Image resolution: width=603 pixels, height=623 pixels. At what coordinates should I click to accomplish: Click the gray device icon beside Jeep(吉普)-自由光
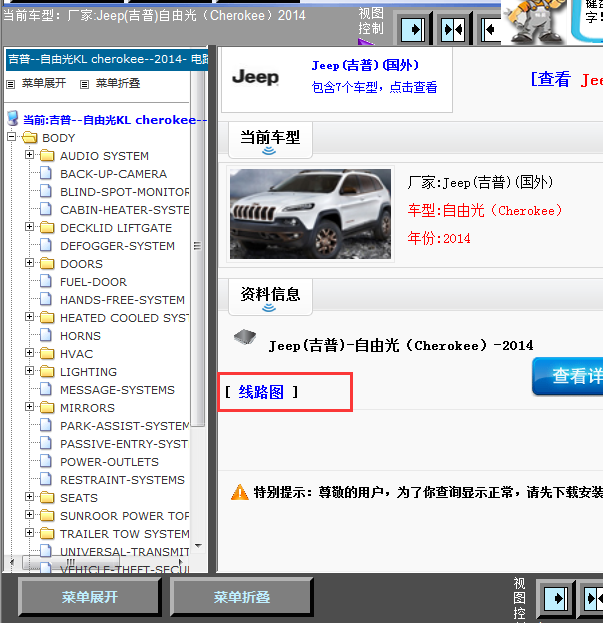pyautogui.click(x=245, y=337)
